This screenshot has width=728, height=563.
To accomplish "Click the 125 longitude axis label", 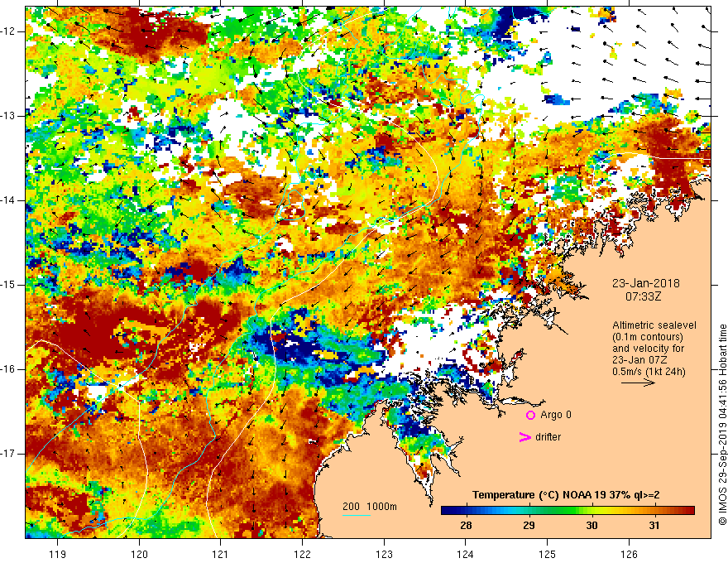I will (x=548, y=554).
